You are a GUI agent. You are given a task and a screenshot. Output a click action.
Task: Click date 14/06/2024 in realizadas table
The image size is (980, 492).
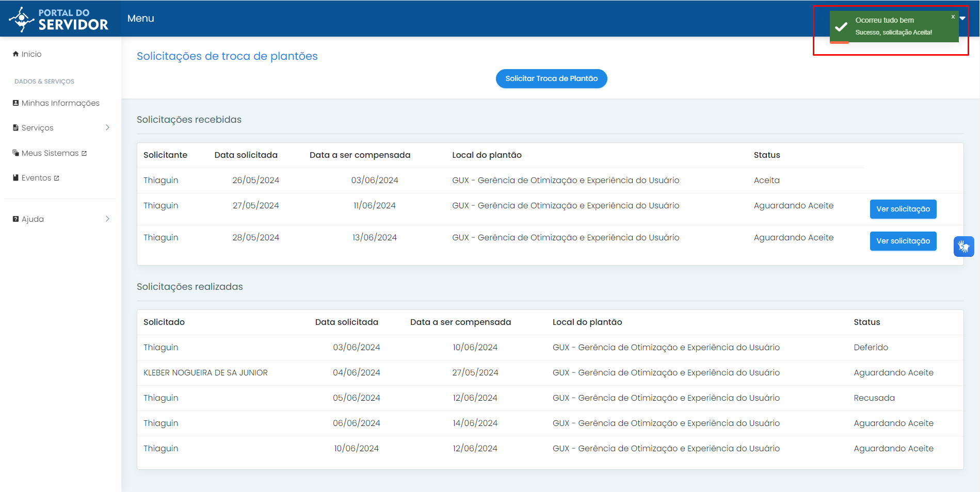(475, 423)
